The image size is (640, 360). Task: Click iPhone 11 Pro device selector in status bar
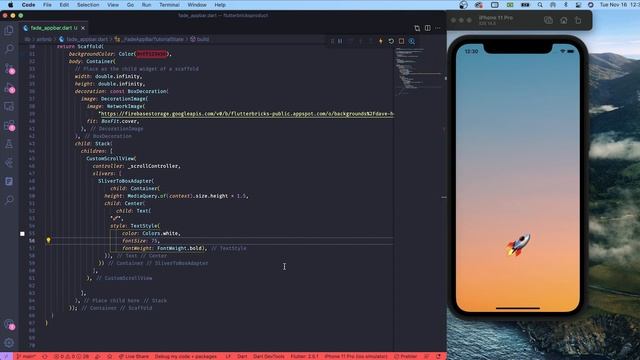coord(356,356)
